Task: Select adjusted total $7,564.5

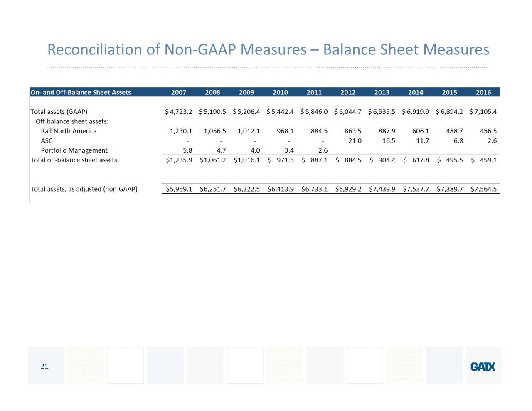Action: coord(484,189)
